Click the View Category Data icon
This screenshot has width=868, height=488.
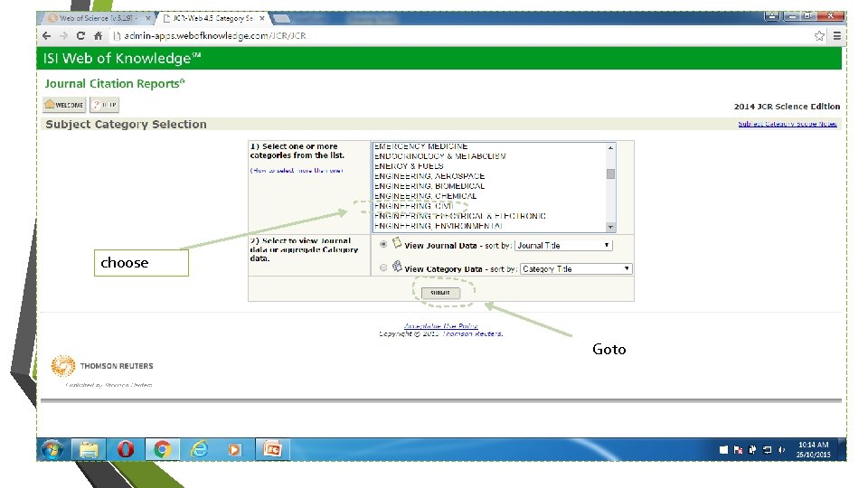pyautogui.click(x=397, y=267)
